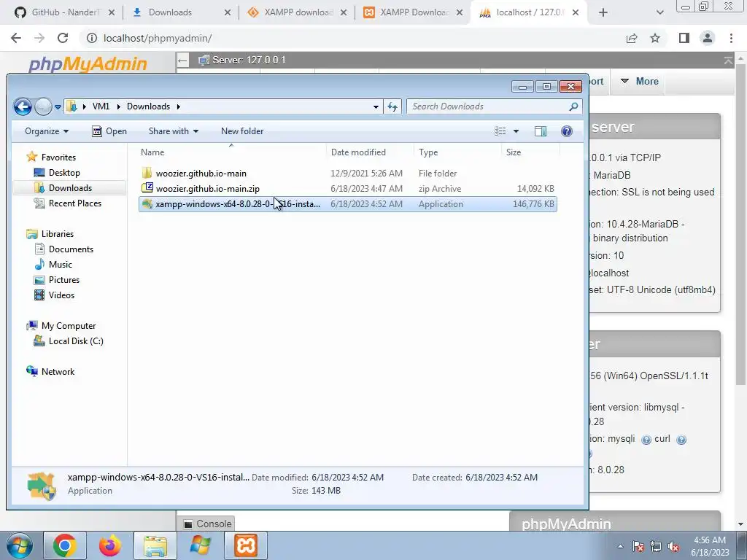Click the change view icon

click(500, 131)
